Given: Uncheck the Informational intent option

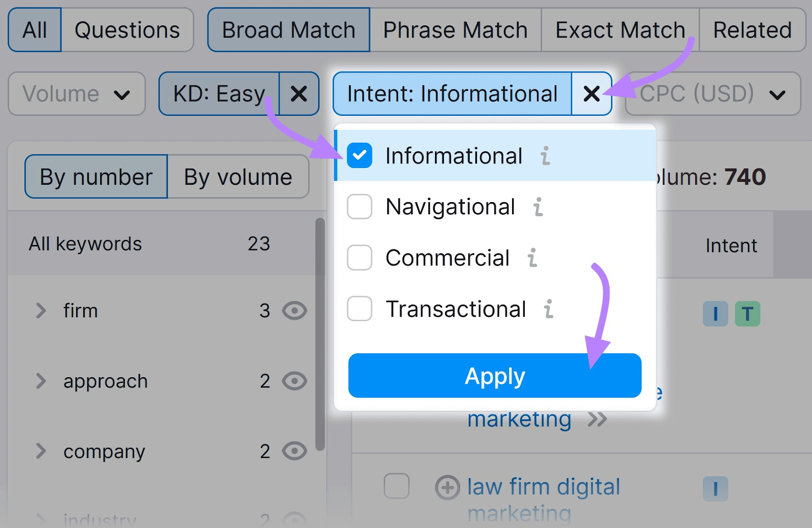Looking at the screenshot, I should [x=359, y=156].
